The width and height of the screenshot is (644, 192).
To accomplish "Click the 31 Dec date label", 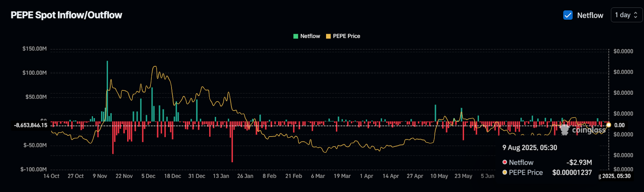I will click(x=197, y=176).
